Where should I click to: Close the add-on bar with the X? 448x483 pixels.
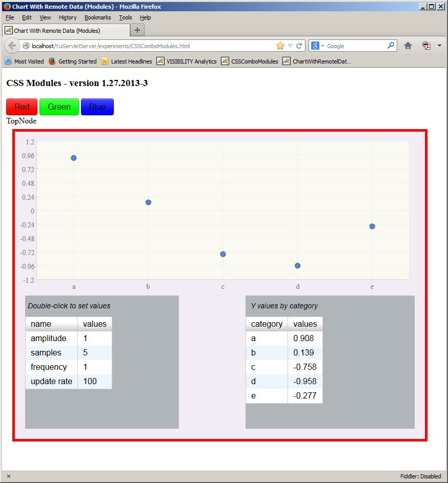[x=8, y=476]
